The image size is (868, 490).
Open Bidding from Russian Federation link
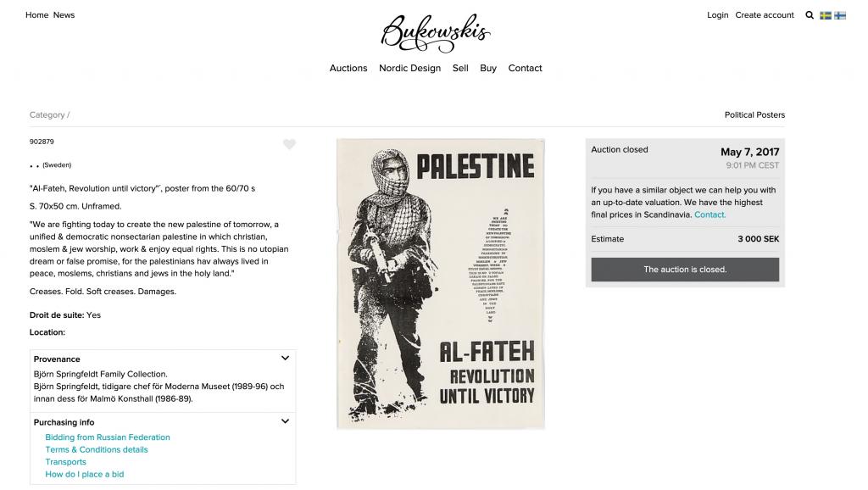(108, 437)
